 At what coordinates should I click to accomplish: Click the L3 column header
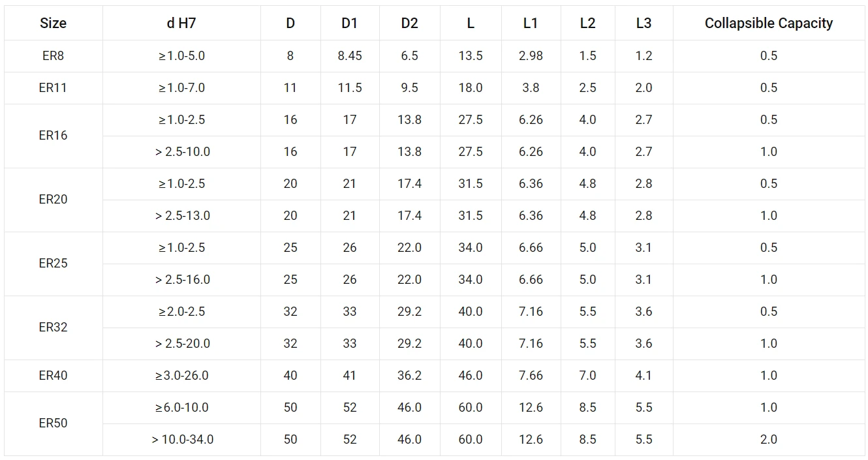643,23
